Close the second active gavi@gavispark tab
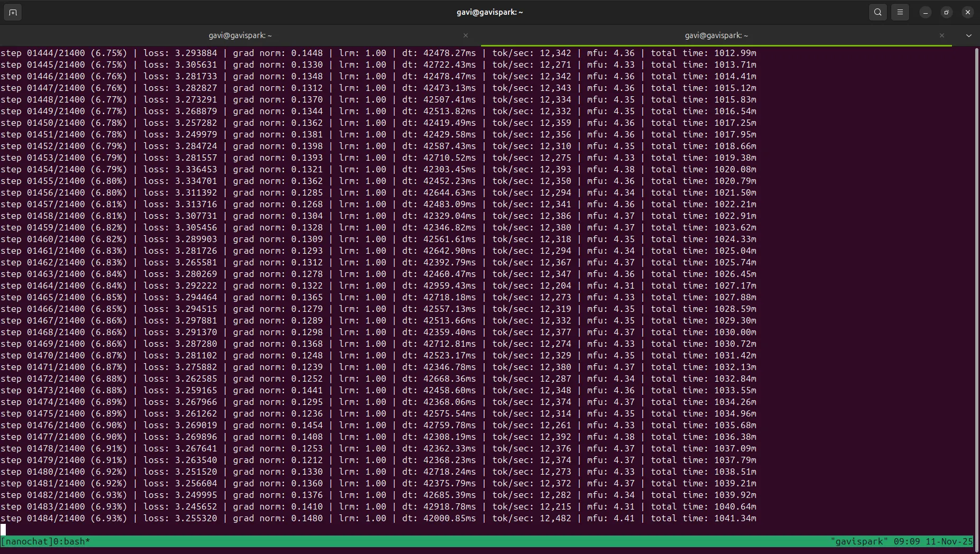Screen dimensions: 980x554 [x=941, y=35]
